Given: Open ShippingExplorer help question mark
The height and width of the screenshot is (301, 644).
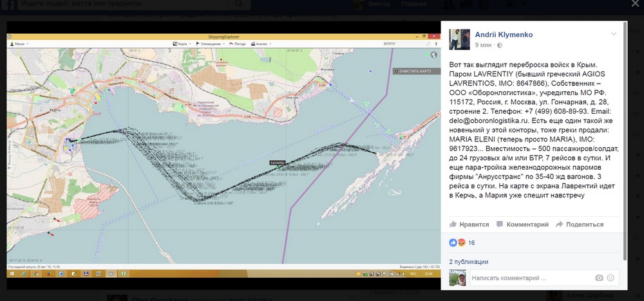Looking at the screenshot, I should click(435, 44).
